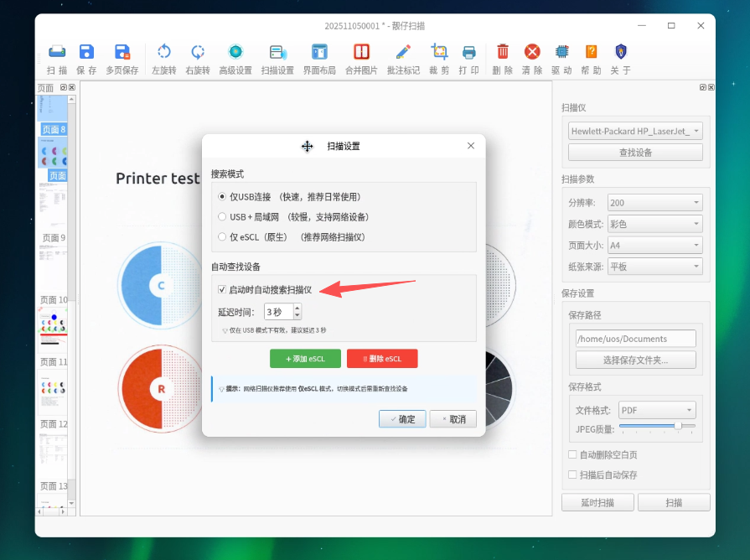Select the USB + 局域网 radio option
Screen dimensions: 750x560
coord(222,217)
